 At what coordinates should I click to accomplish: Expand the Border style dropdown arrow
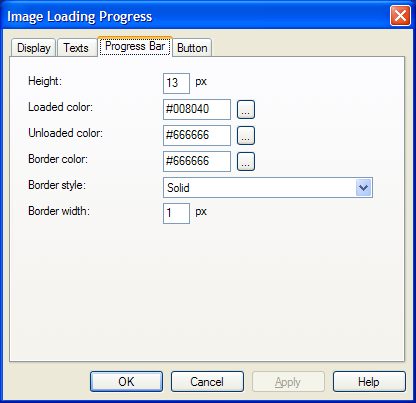click(x=364, y=188)
